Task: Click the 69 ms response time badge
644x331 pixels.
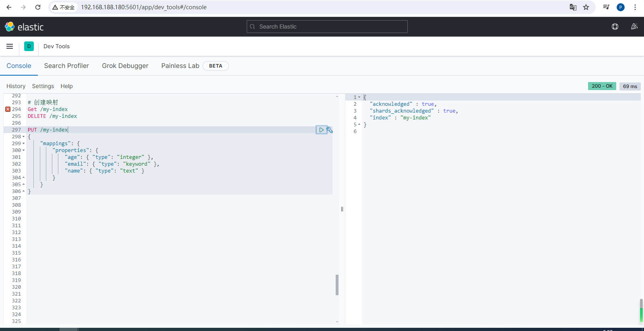Action: (630, 86)
